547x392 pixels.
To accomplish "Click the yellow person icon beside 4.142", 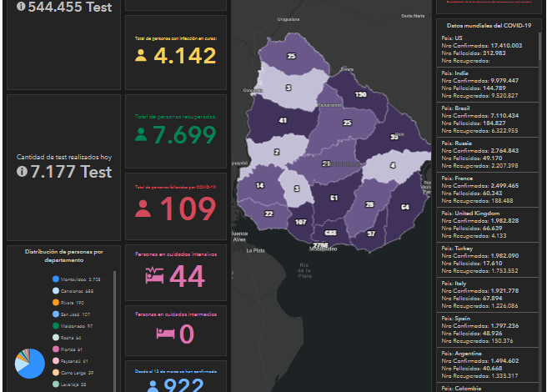I will point(141,56).
